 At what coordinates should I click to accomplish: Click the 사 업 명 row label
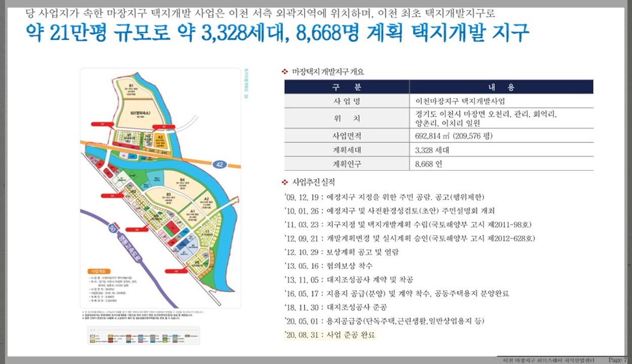(347, 101)
